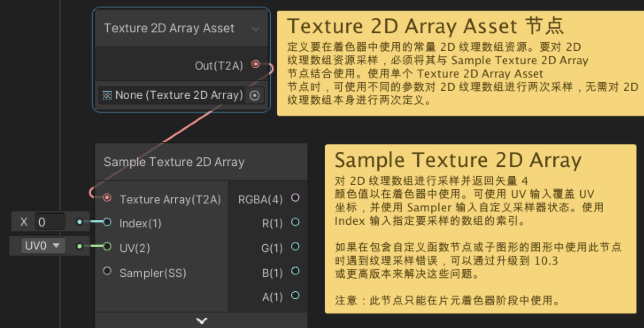Open the Texture 2D Array Asset node preview dropdown
The width and height of the screenshot is (644, 328).
256,28
